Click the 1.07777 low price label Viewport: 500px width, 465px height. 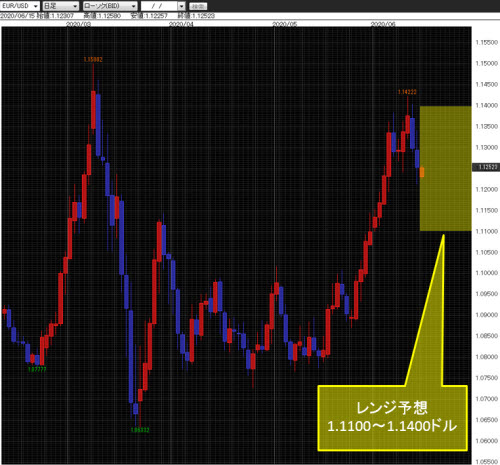(x=37, y=369)
